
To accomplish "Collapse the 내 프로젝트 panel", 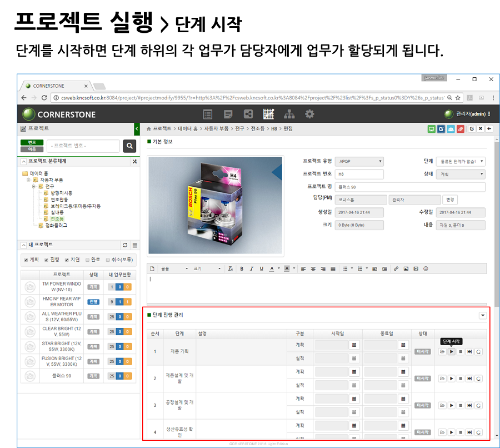I will (x=23, y=245).
